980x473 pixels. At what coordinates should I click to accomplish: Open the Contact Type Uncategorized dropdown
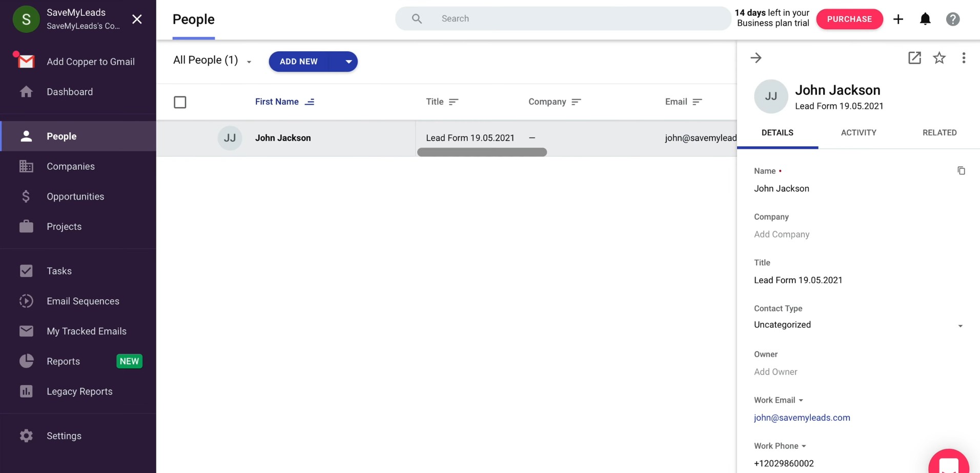tap(859, 325)
